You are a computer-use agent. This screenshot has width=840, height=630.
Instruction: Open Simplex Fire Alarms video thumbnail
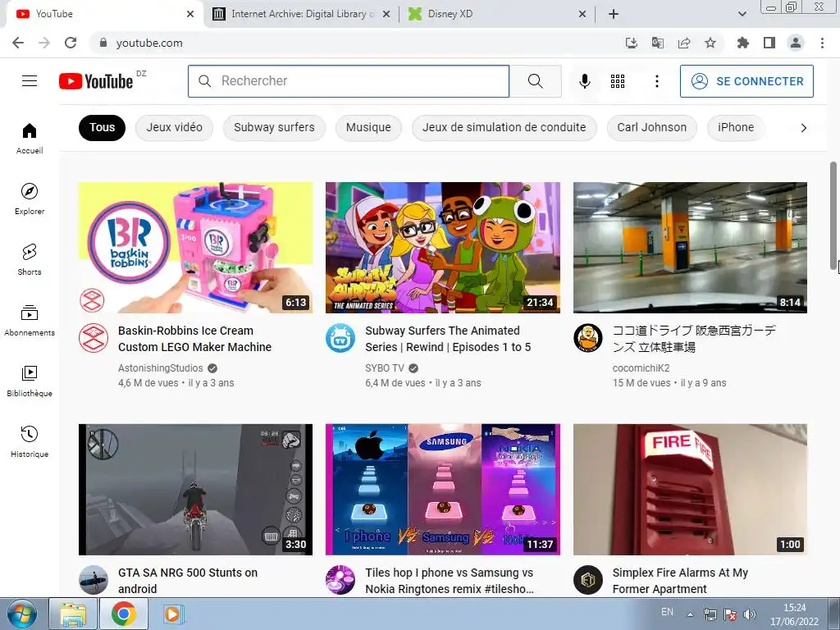tap(690, 490)
